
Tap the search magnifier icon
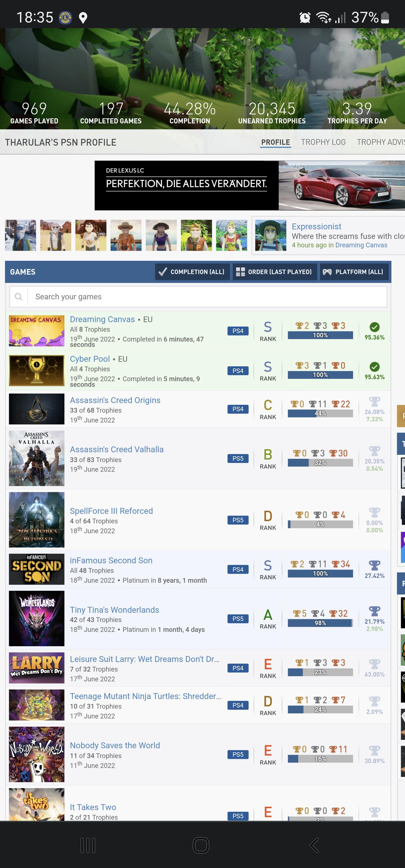(19, 297)
